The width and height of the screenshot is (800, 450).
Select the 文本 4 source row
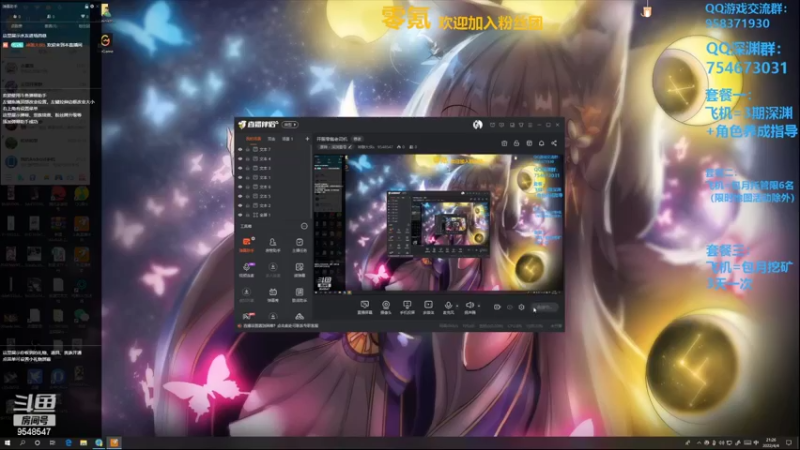[273, 159]
